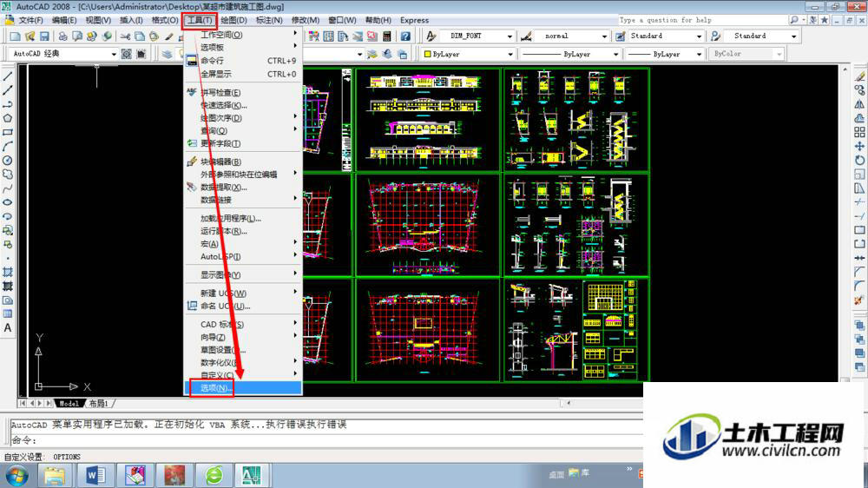Open the ByLayer lineweight dropdown
The height and width of the screenshot is (488, 868).
(x=699, y=55)
